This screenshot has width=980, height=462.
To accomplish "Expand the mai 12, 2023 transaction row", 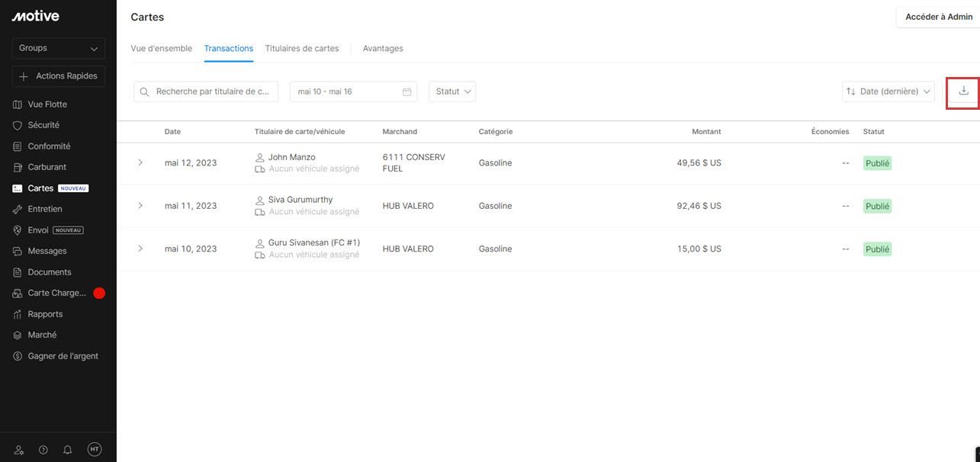I will click(140, 163).
